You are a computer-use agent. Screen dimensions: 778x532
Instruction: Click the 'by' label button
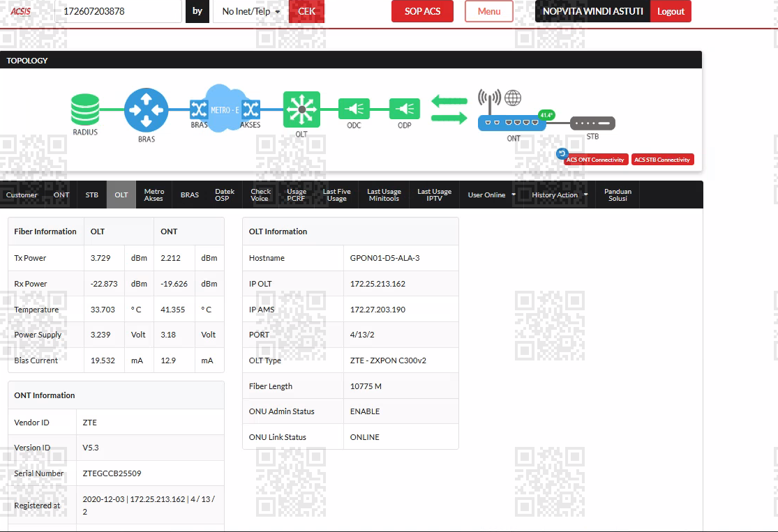[x=197, y=11]
